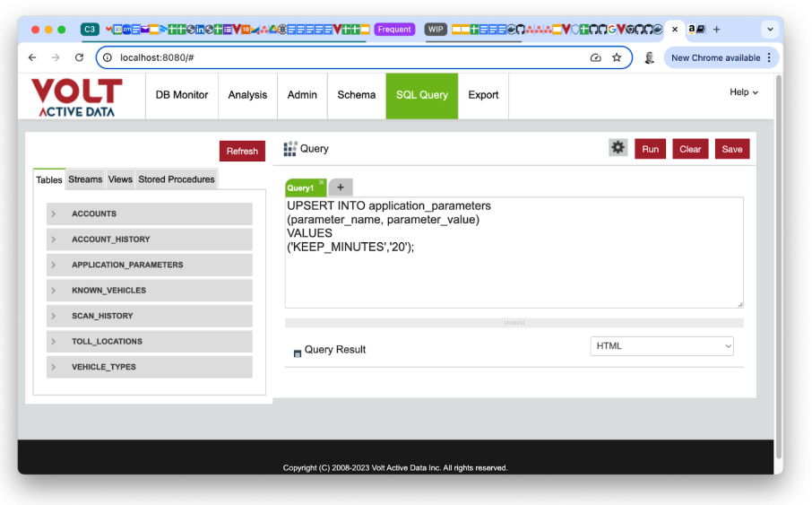Go back with browser back arrow
This screenshot has height=505, width=812.
(x=32, y=57)
